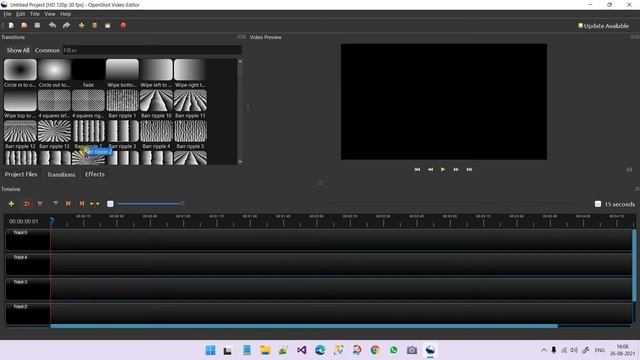Add a track with timeline plus icon
The image size is (640, 360).
11,203
